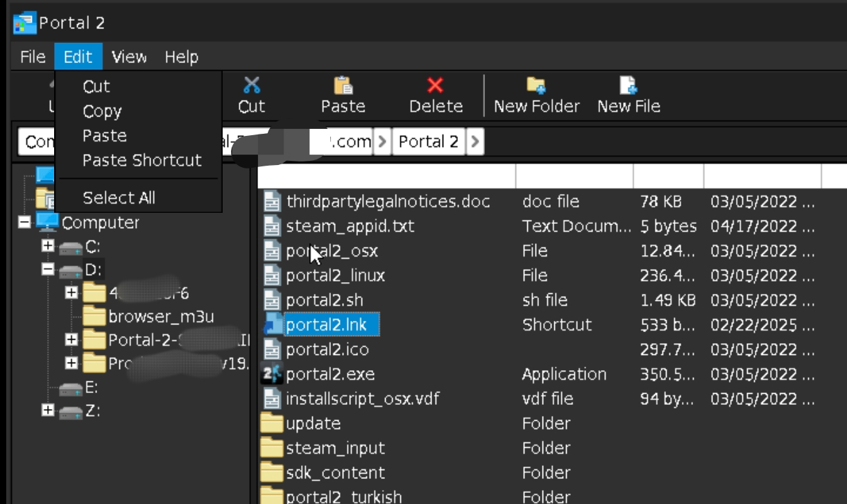The height and width of the screenshot is (504, 847).
Task: Click the portal2.sh file icon
Action: pyautogui.click(x=272, y=300)
